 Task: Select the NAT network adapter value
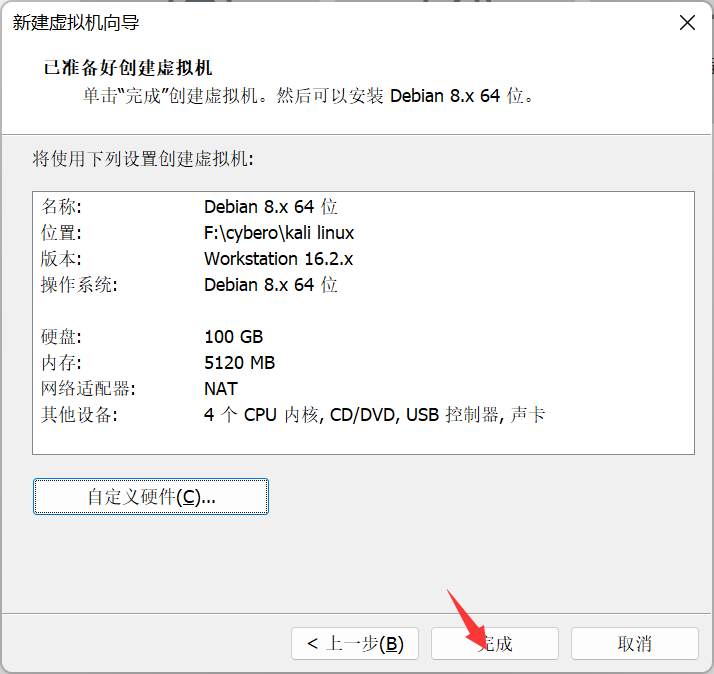221,389
